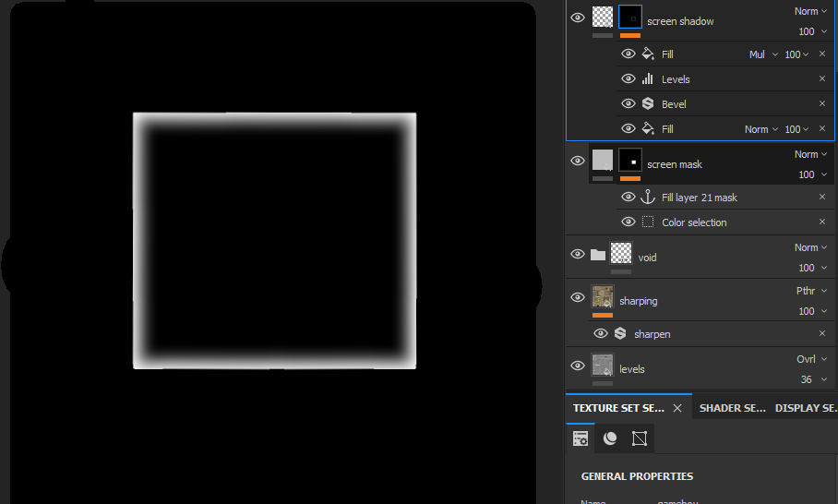Change Norm blend mode on the lower Fill
The width and height of the screenshot is (838, 504).
pos(761,129)
